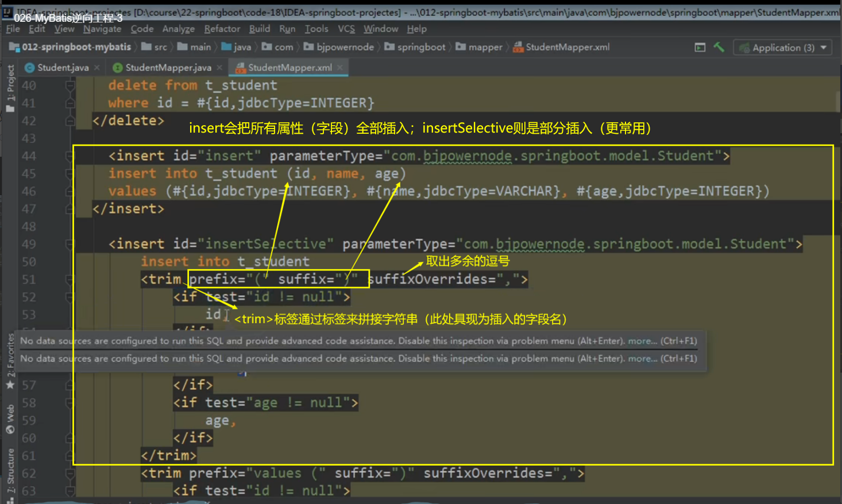
Task: Collapse the age if block at line 58
Action: click(x=70, y=403)
